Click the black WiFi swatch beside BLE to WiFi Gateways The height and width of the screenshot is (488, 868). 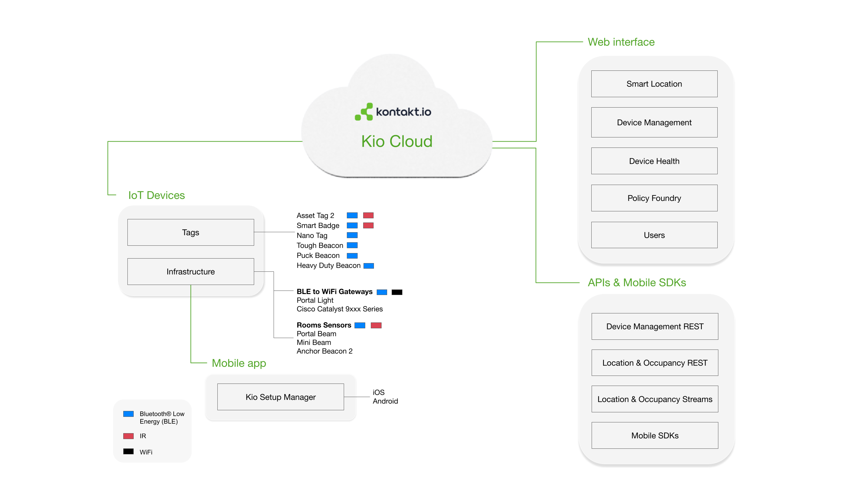click(x=397, y=292)
